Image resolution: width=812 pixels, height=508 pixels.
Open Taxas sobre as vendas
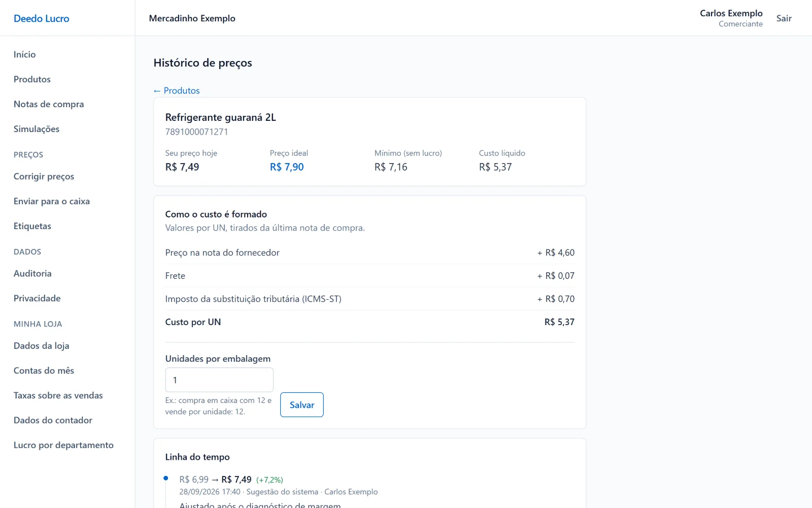pyautogui.click(x=58, y=395)
